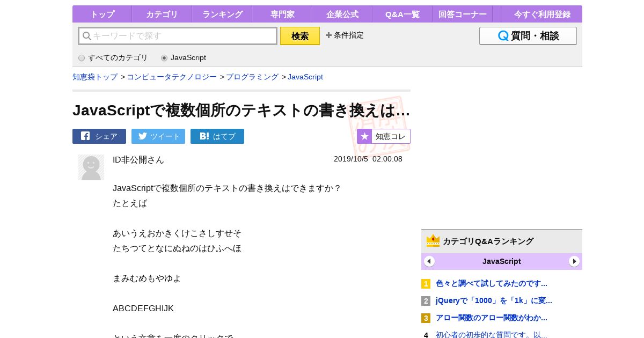Click the plus icon beside 条件指定
644x338 pixels.
click(328, 35)
